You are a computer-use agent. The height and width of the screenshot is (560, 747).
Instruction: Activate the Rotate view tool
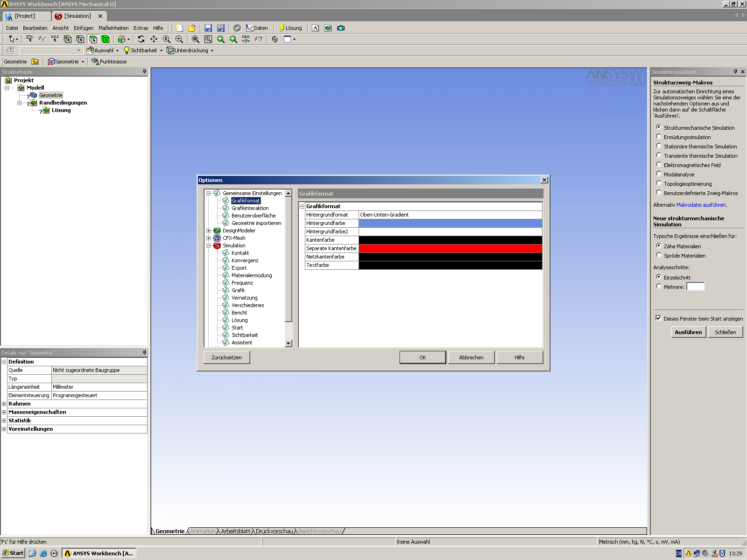click(x=141, y=39)
